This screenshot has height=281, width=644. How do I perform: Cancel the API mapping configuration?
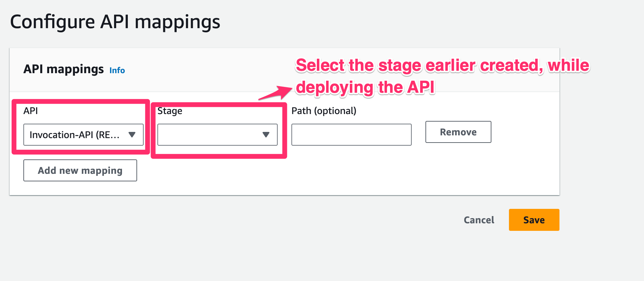coord(479,220)
